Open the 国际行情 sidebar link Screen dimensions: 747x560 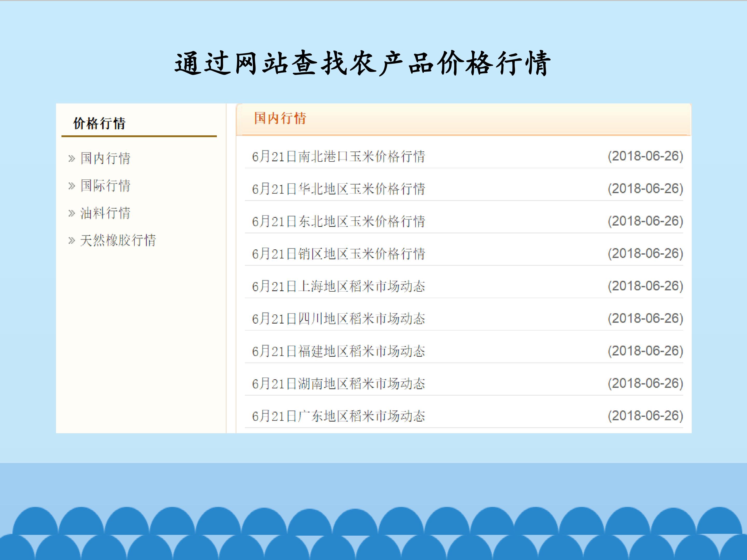(x=105, y=186)
